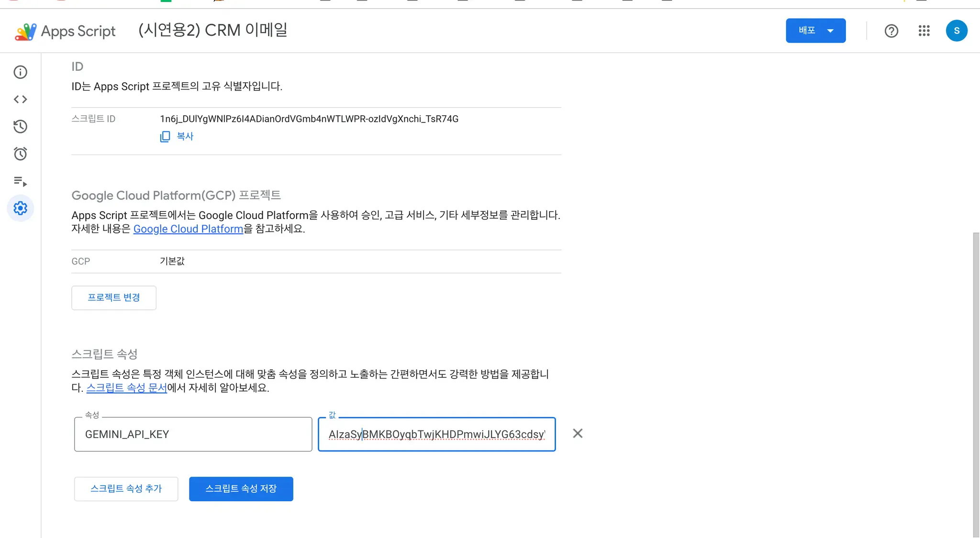Open the project Overview panel
980x538 pixels.
point(20,72)
